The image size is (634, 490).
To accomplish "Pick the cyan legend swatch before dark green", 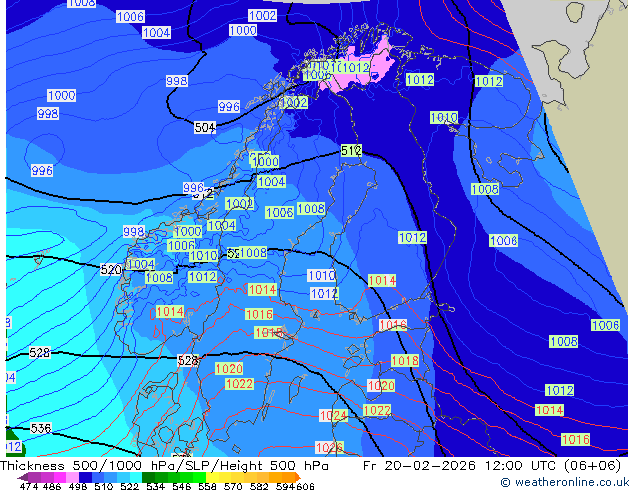I will point(136,477).
